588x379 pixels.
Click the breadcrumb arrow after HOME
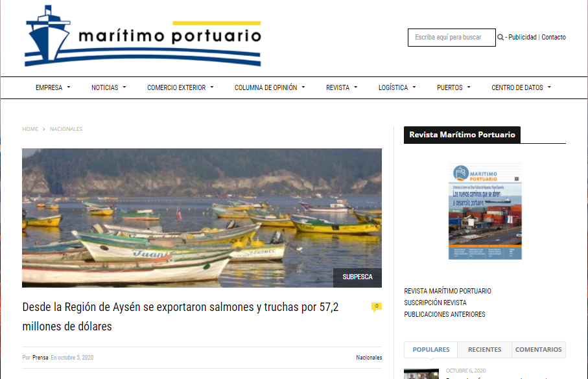(44, 129)
